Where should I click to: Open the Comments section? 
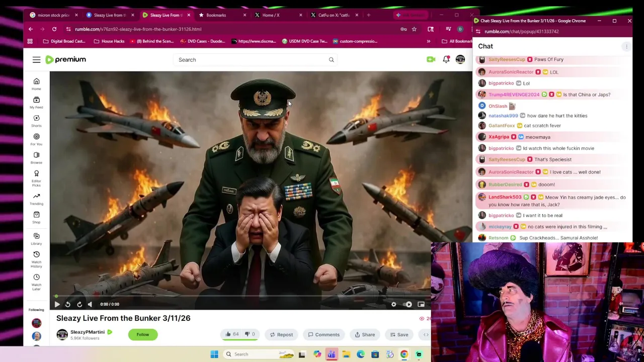tap(324, 335)
